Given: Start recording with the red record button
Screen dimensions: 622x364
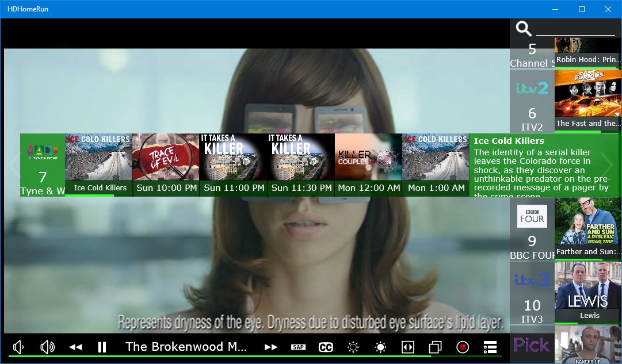Looking at the screenshot, I should click(x=462, y=347).
